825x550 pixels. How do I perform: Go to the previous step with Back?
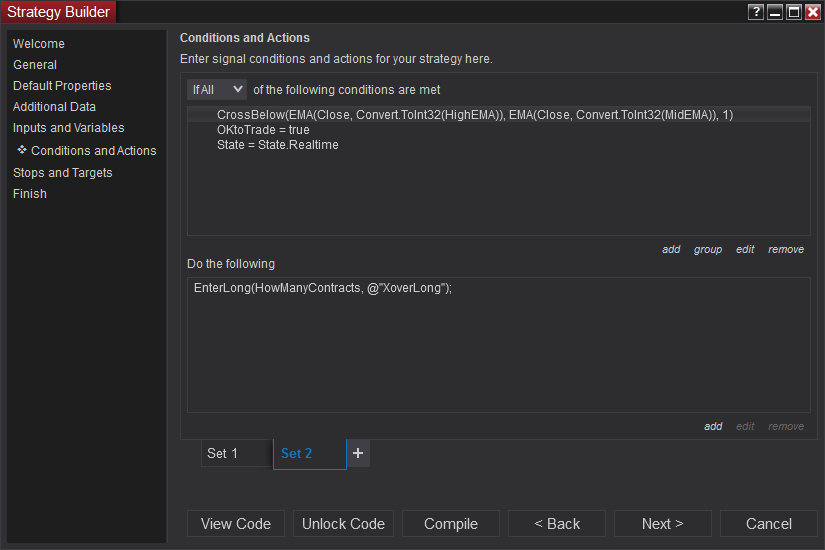pyautogui.click(x=557, y=524)
